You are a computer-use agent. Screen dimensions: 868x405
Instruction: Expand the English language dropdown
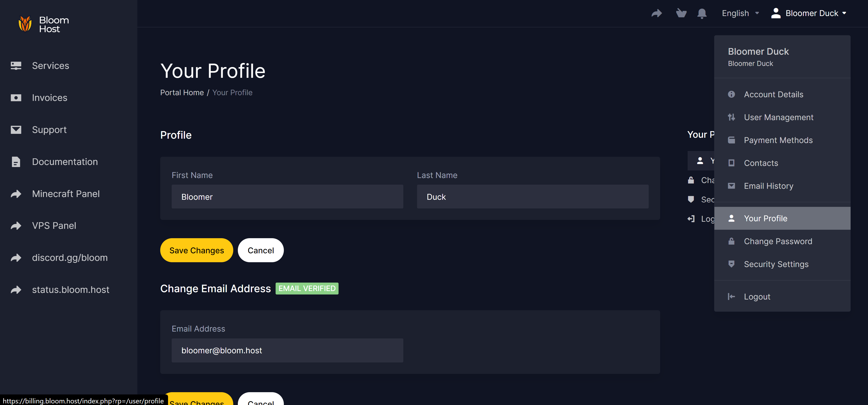(740, 13)
